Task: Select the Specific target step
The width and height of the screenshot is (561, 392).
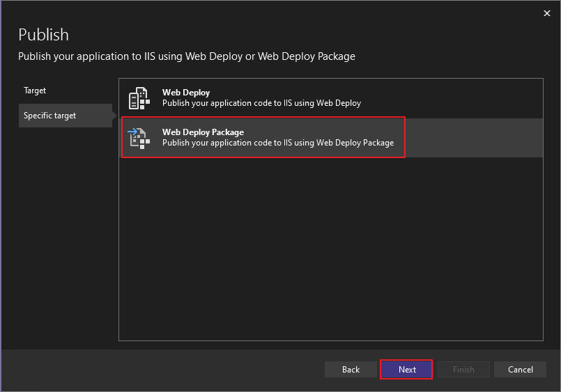Action: coord(66,116)
